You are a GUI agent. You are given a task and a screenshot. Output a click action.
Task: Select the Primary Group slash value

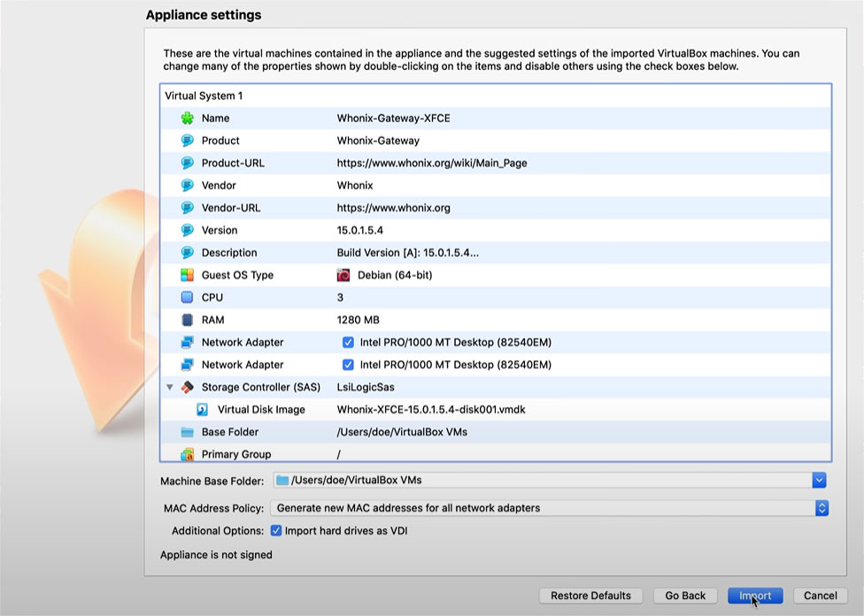point(339,454)
